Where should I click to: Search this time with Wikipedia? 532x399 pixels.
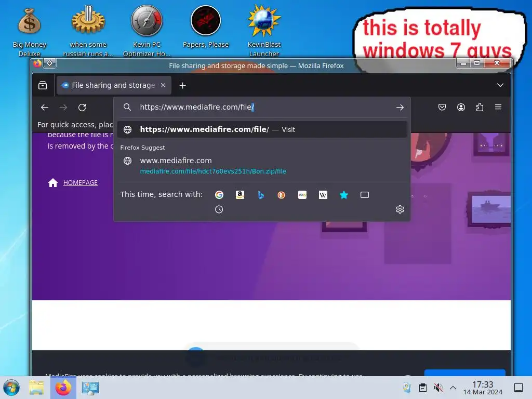coord(323,195)
